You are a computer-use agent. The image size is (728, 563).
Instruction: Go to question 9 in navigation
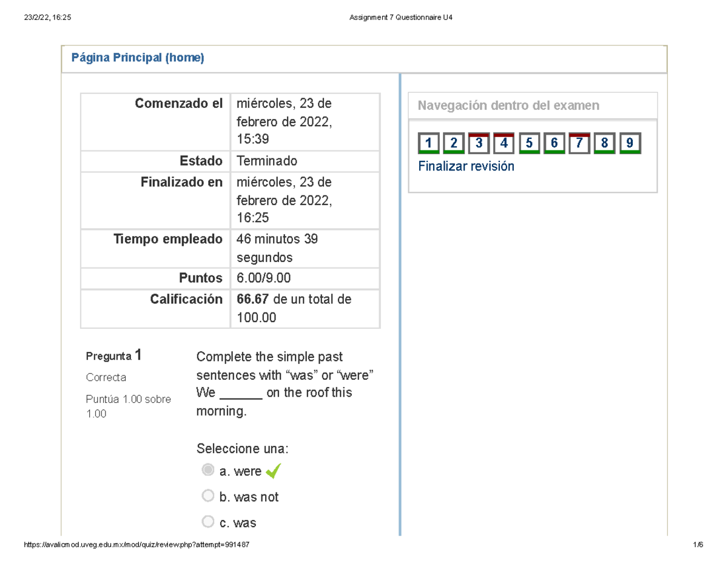[630, 143]
